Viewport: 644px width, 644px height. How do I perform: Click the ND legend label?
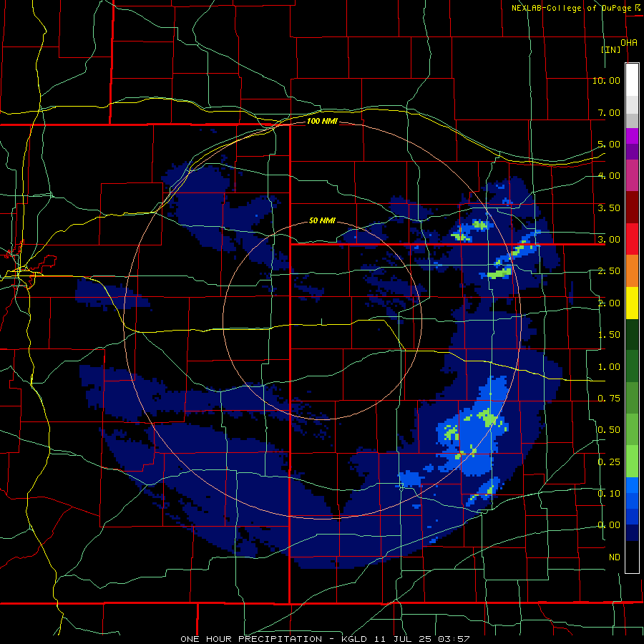615,557
